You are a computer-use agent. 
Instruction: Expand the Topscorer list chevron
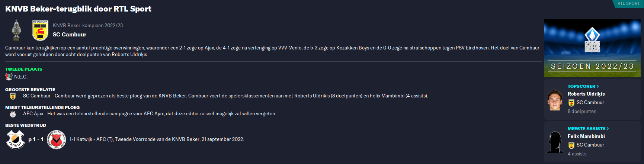597,86
